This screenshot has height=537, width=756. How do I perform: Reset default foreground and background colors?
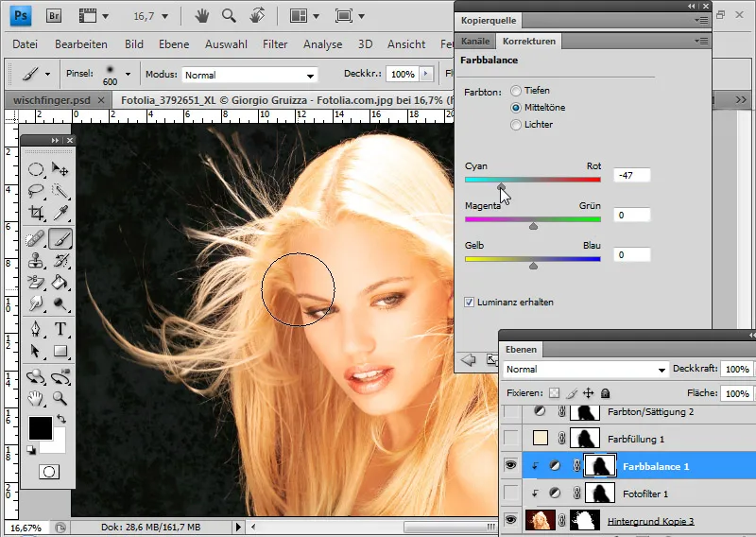pyautogui.click(x=31, y=450)
